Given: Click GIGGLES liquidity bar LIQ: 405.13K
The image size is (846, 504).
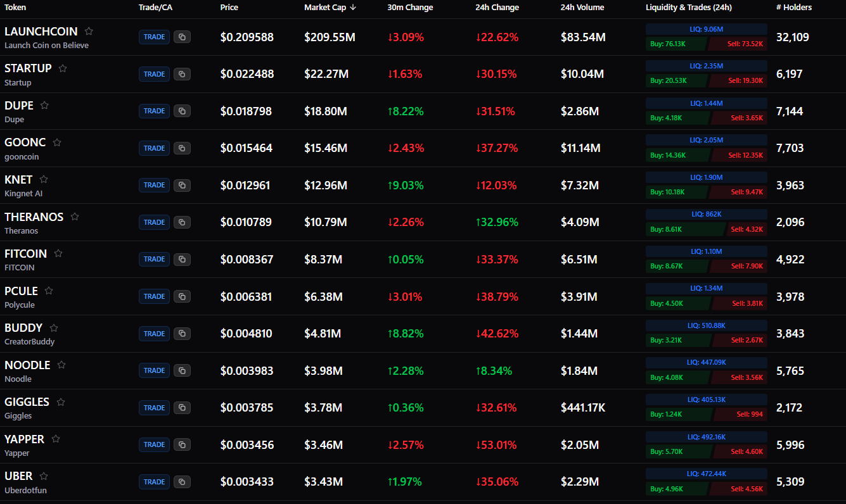Looking at the screenshot, I should coord(707,400).
